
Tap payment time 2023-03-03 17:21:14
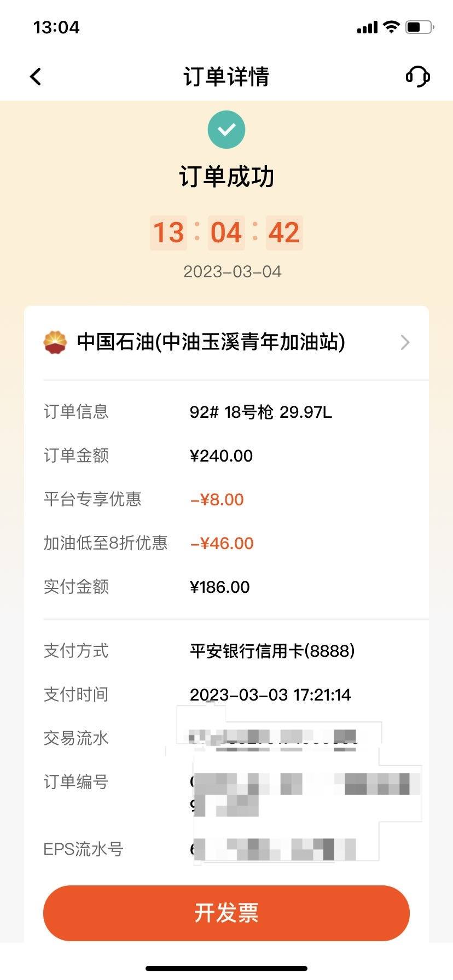270,695
